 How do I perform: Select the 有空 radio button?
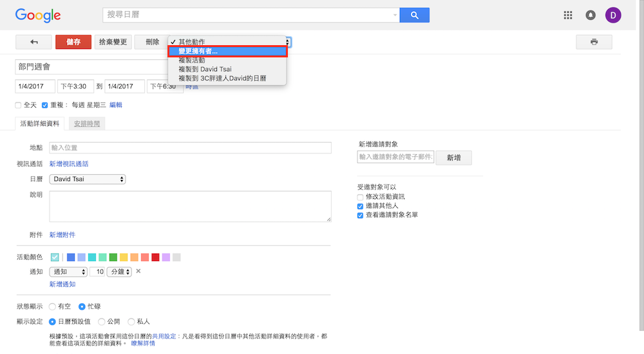pos(52,307)
